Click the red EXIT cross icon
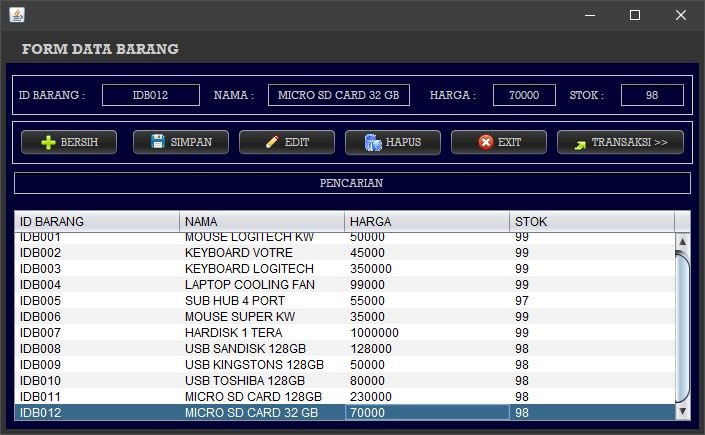This screenshot has height=435, width=705. (486, 142)
